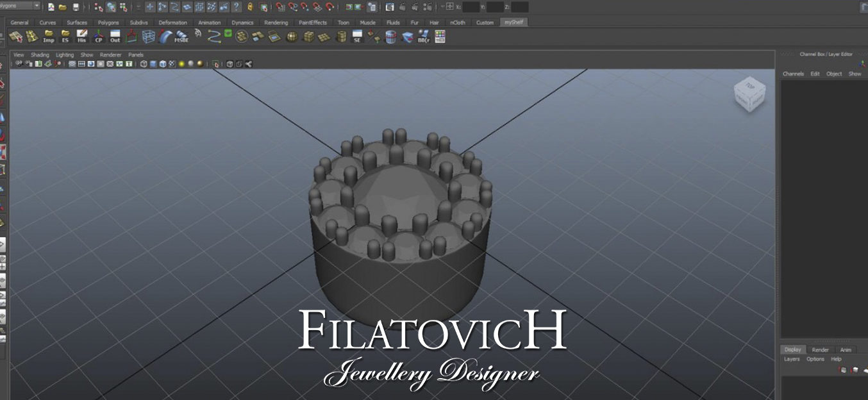
Task: Open the viewport Show menu
Action: click(87, 55)
